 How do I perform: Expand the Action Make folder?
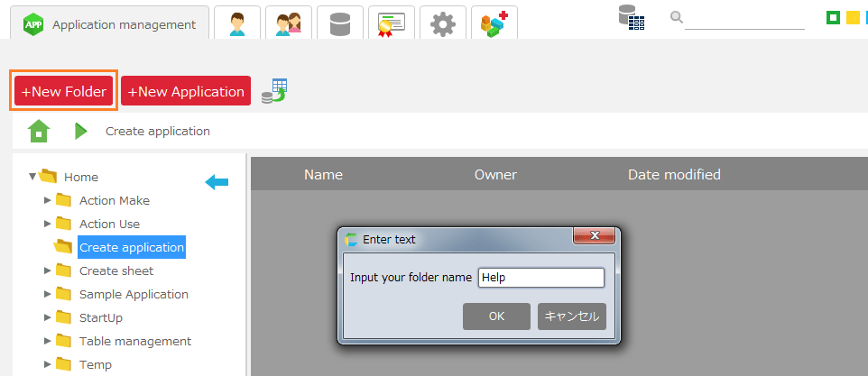point(48,200)
